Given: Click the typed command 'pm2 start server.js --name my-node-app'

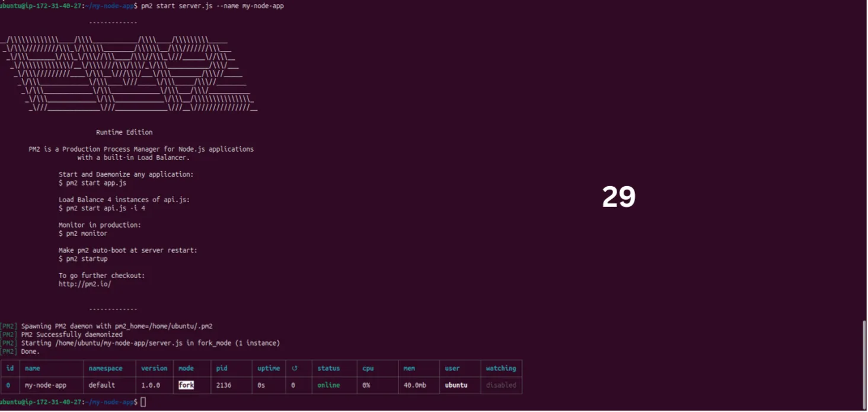Looking at the screenshot, I should click(212, 6).
